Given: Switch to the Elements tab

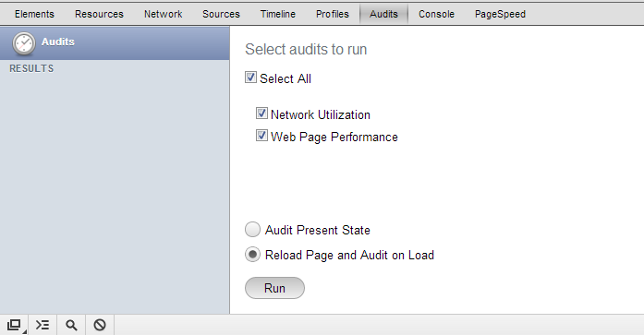Looking at the screenshot, I should (34, 14).
